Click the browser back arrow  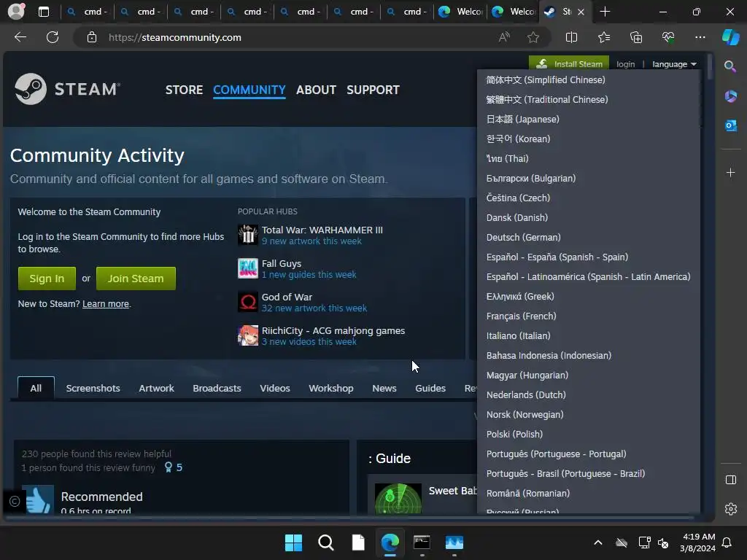20,37
